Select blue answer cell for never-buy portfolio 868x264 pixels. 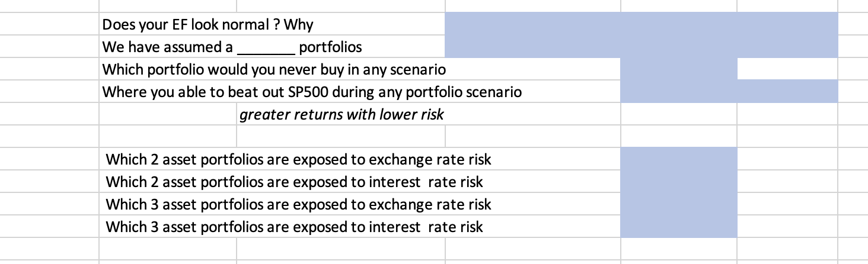(x=679, y=69)
